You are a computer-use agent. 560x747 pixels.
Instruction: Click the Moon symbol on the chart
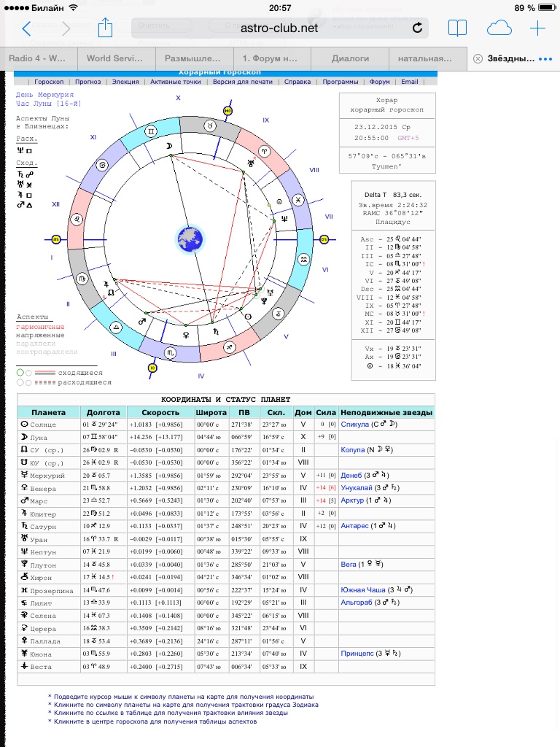pos(168,146)
